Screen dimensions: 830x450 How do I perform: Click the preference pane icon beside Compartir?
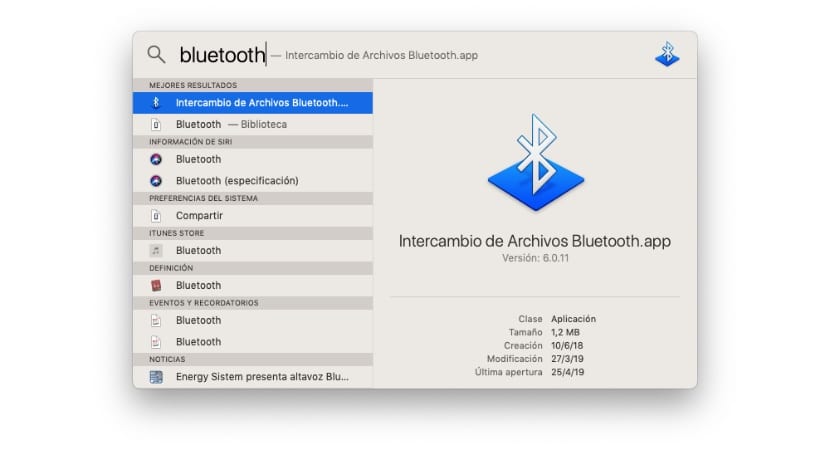[155, 215]
